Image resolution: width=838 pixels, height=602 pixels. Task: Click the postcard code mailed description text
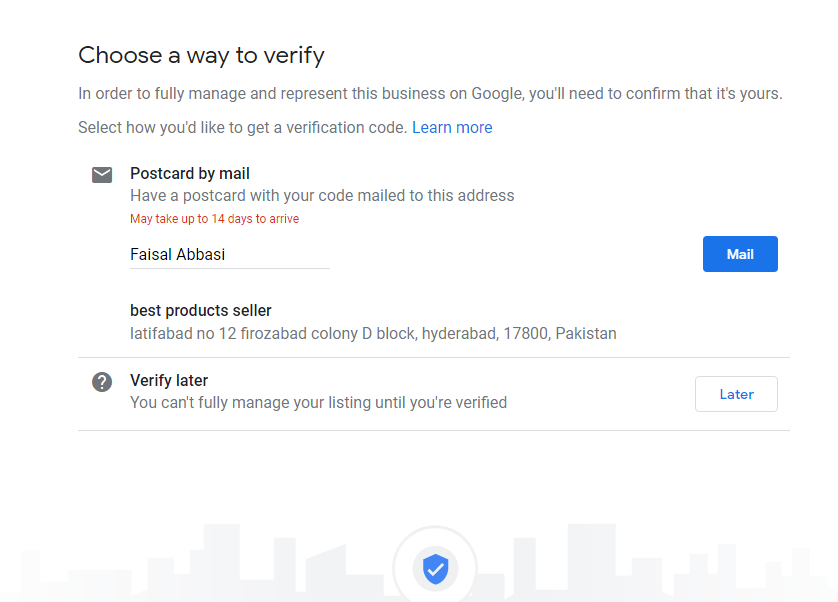click(322, 196)
